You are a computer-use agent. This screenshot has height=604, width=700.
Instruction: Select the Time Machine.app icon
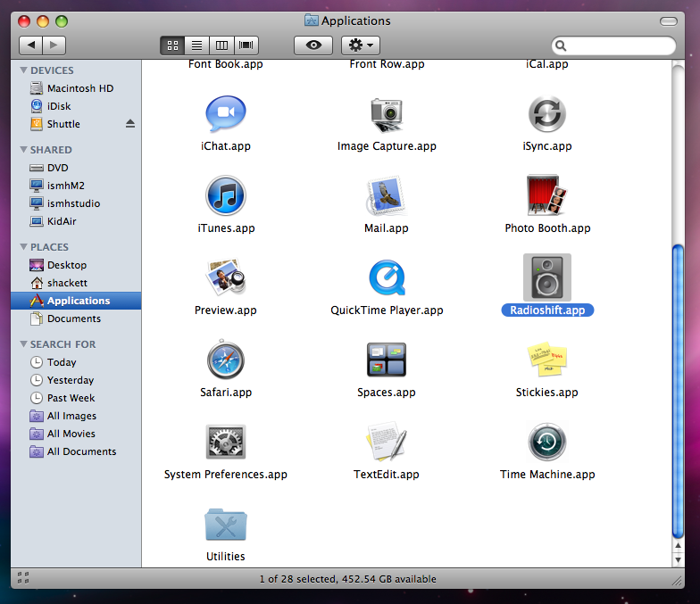(546, 443)
